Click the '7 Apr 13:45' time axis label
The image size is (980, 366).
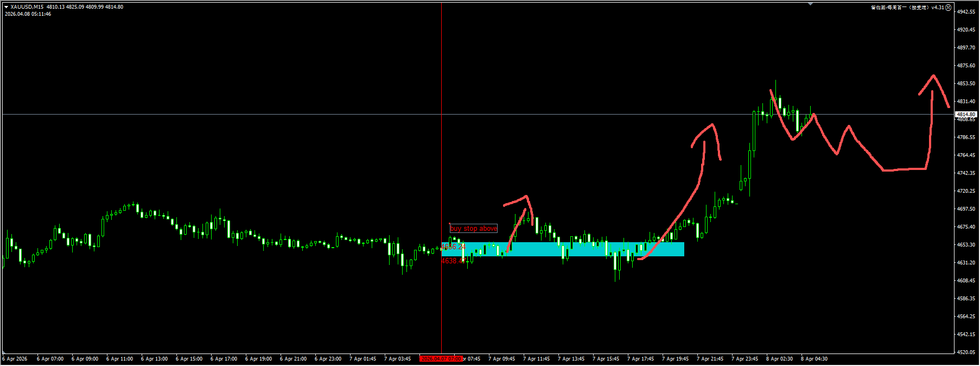(571, 358)
